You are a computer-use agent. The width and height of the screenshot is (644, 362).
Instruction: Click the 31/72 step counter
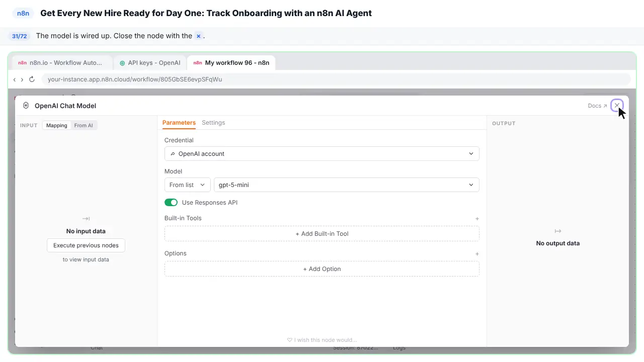pyautogui.click(x=20, y=36)
